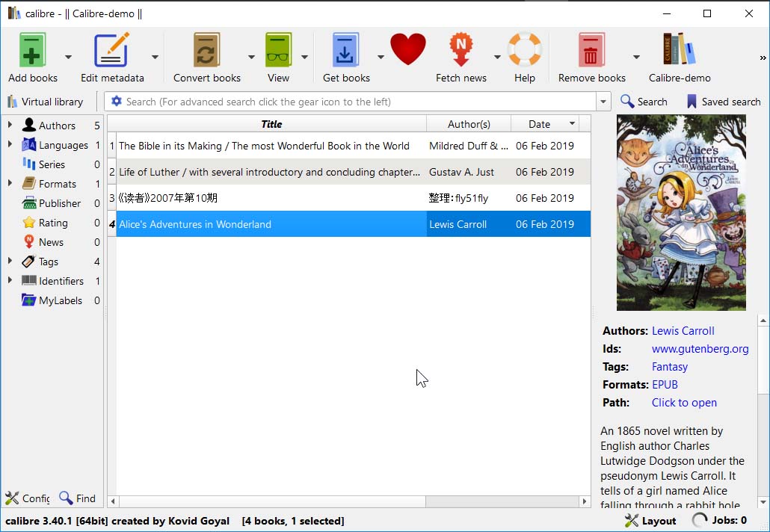
Task: Open the www.gutenberg.org Ids link
Action: [x=700, y=349]
